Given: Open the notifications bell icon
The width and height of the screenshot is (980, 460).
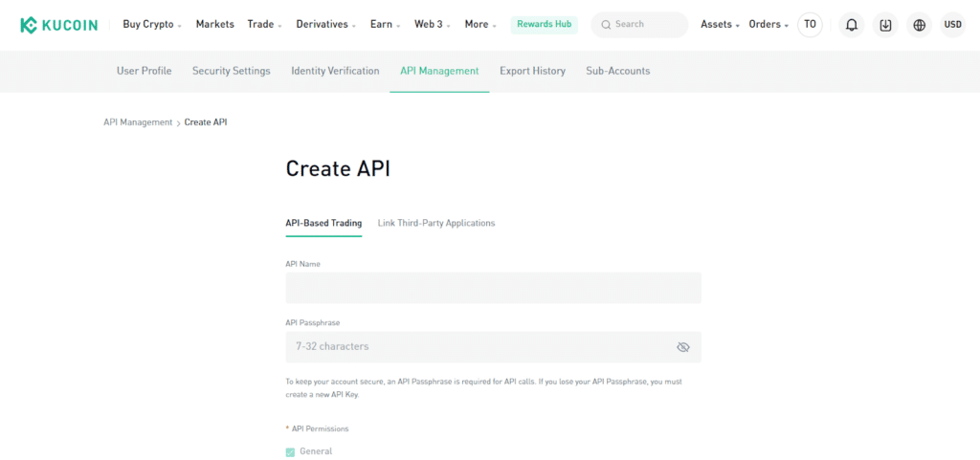Looking at the screenshot, I should [x=851, y=25].
